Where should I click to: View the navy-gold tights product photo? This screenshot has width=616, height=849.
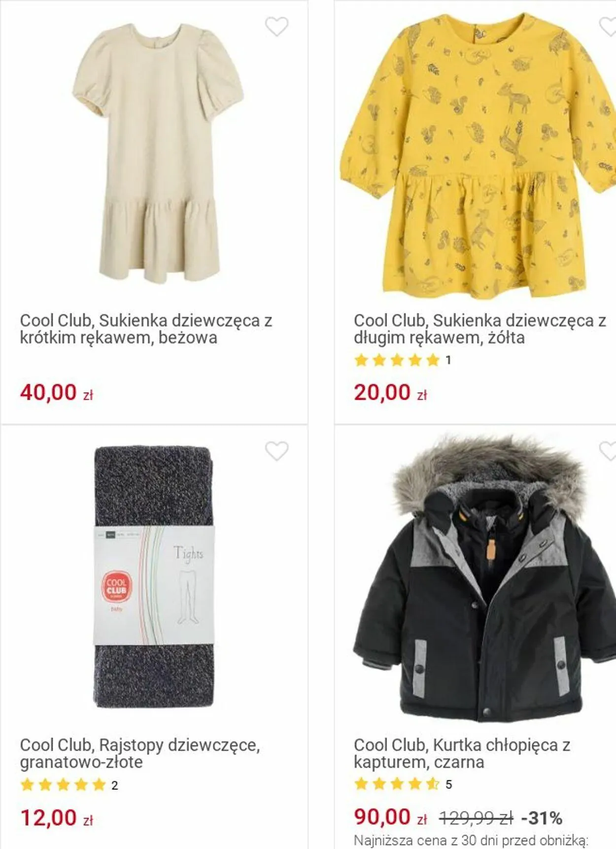pyautogui.click(x=154, y=577)
